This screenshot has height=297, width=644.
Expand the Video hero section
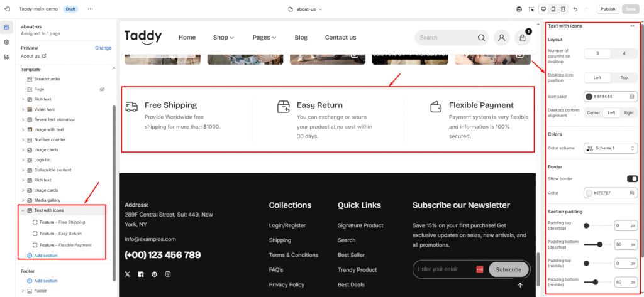[x=23, y=109]
